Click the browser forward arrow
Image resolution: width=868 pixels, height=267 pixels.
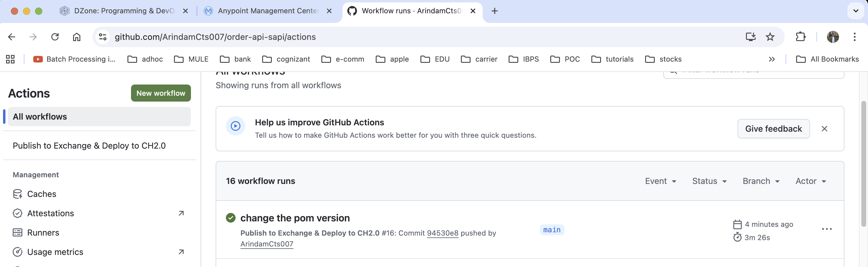point(33,37)
